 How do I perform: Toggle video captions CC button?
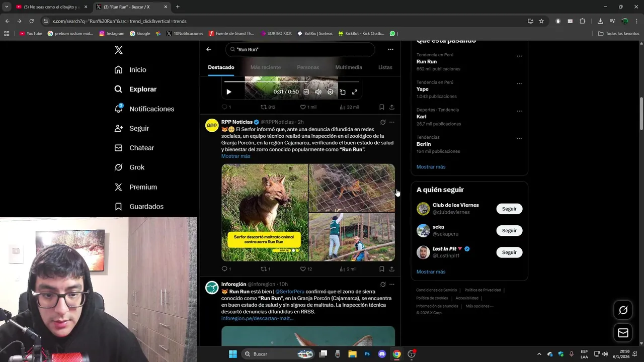coord(306,92)
